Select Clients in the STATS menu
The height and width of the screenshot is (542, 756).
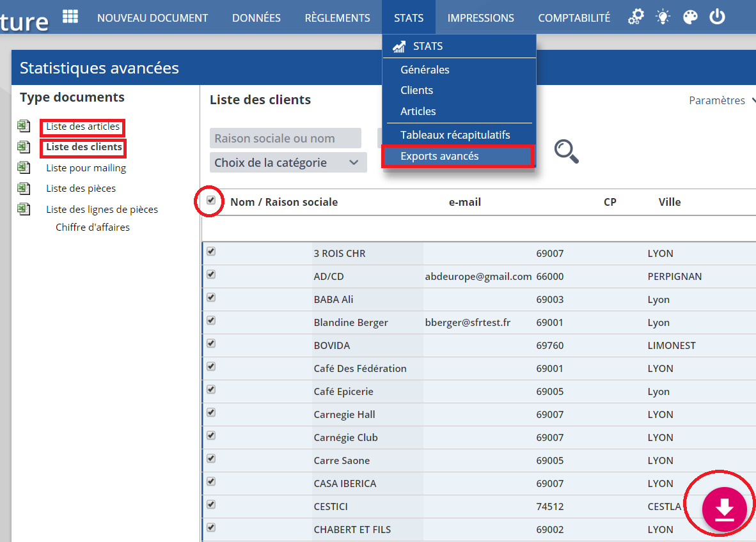tap(416, 90)
